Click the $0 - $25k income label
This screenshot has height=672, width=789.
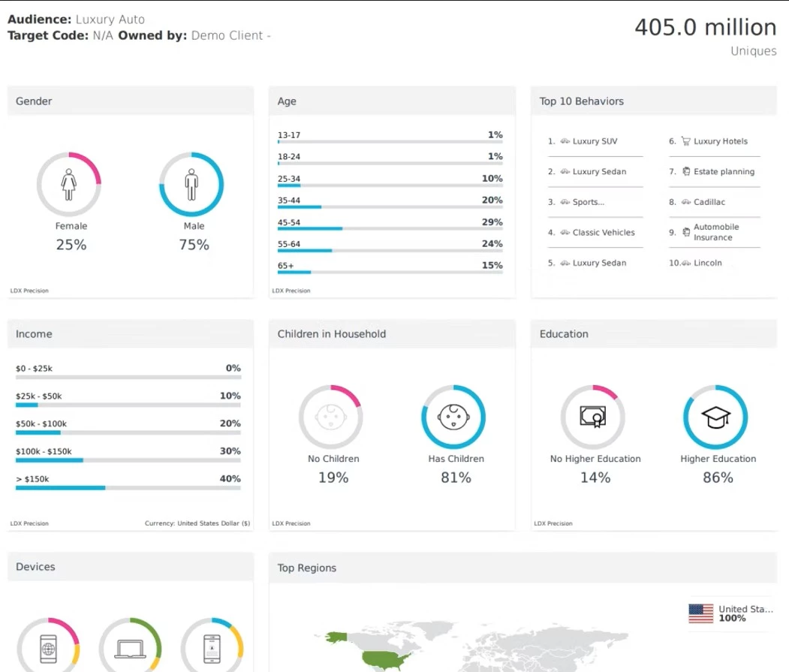pos(34,368)
